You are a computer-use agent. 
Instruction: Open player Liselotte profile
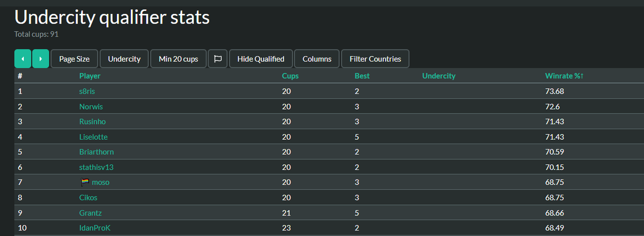tap(93, 137)
